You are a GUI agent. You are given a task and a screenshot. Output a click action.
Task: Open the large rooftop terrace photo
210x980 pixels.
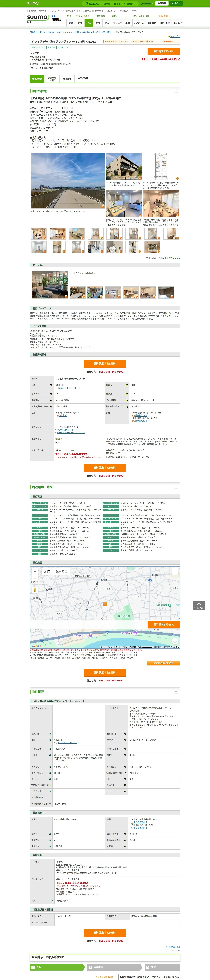point(67,181)
